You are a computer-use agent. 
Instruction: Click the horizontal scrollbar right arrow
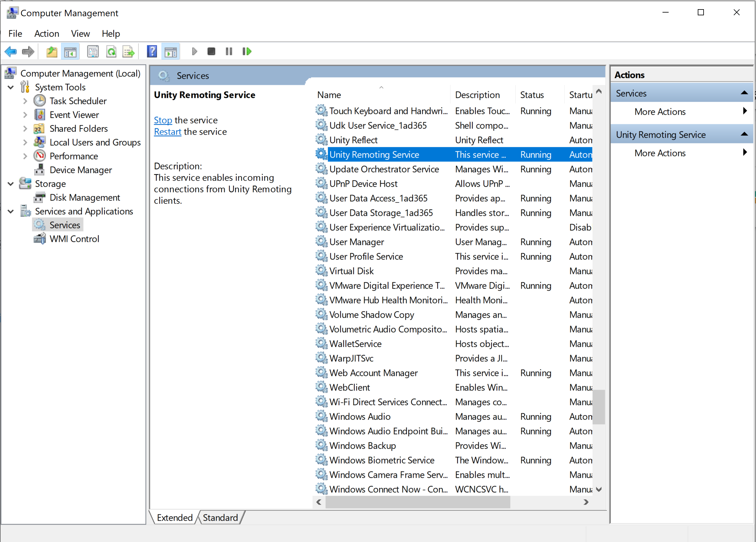click(x=586, y=502)
